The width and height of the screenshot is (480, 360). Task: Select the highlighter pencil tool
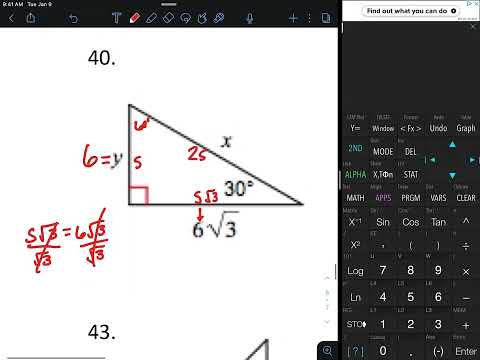pyautogui.click(x=152, y=18)
